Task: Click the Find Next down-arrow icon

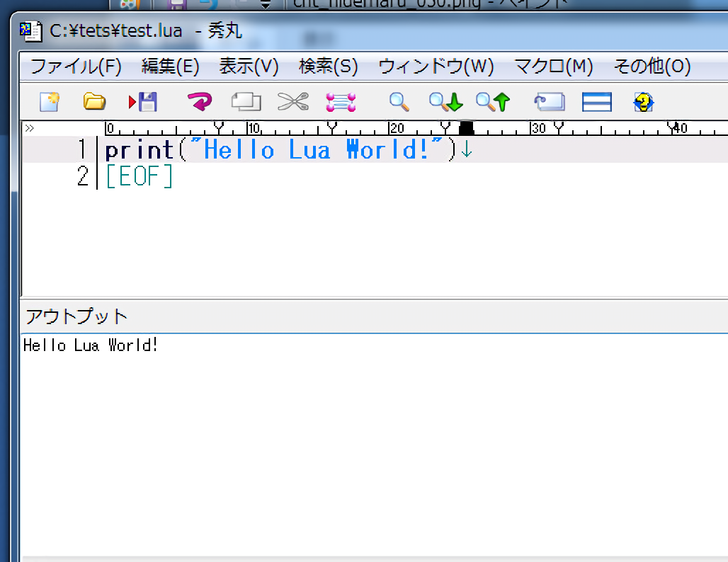Action: point(445,102)
